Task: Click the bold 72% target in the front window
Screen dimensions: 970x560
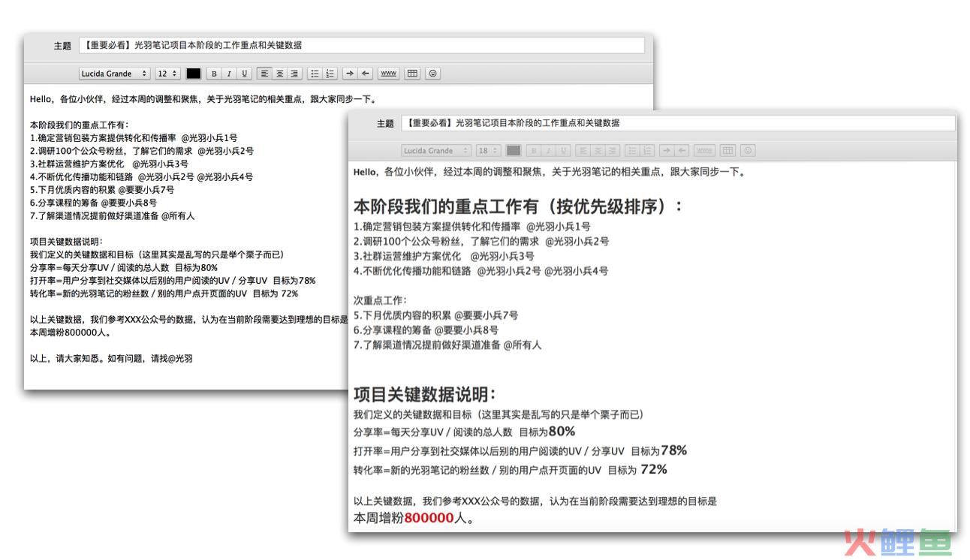Action: click(653, 469)
